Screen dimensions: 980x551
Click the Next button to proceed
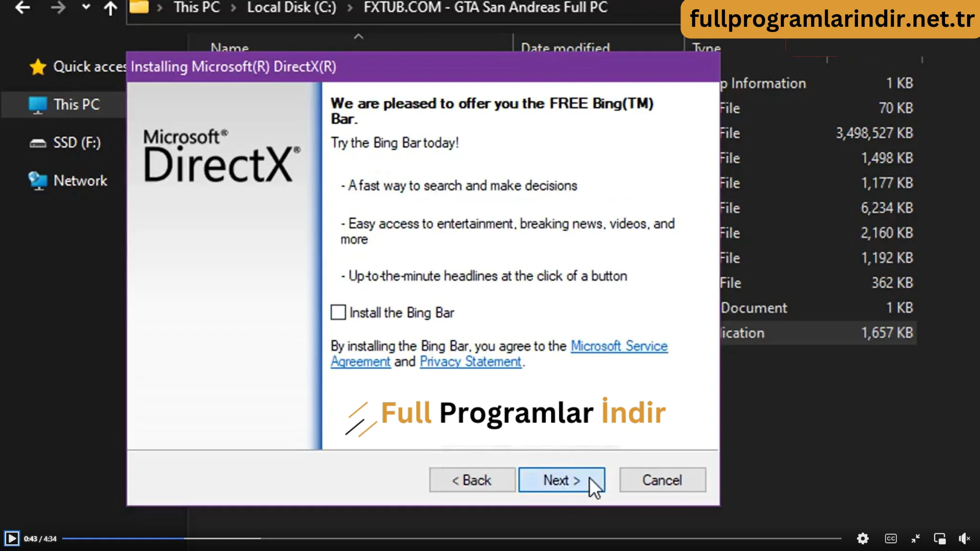(x=561, y=480)
